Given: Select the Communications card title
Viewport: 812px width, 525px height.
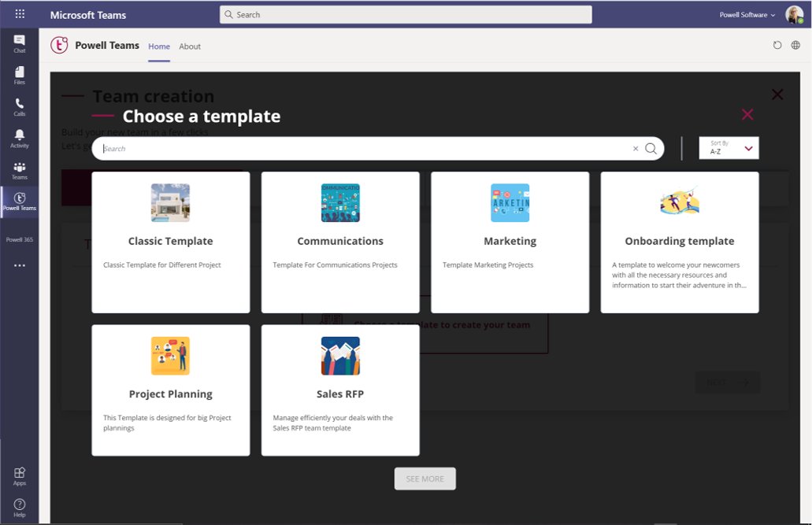Looking at the screenshot, I should click(x=340, y=241).
